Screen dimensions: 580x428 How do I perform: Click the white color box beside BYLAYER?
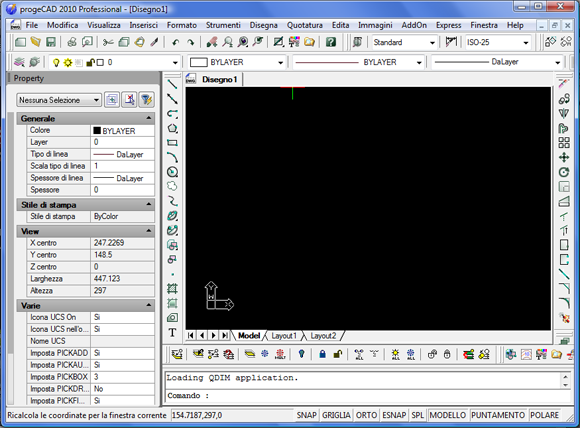(x=198, y=62)
